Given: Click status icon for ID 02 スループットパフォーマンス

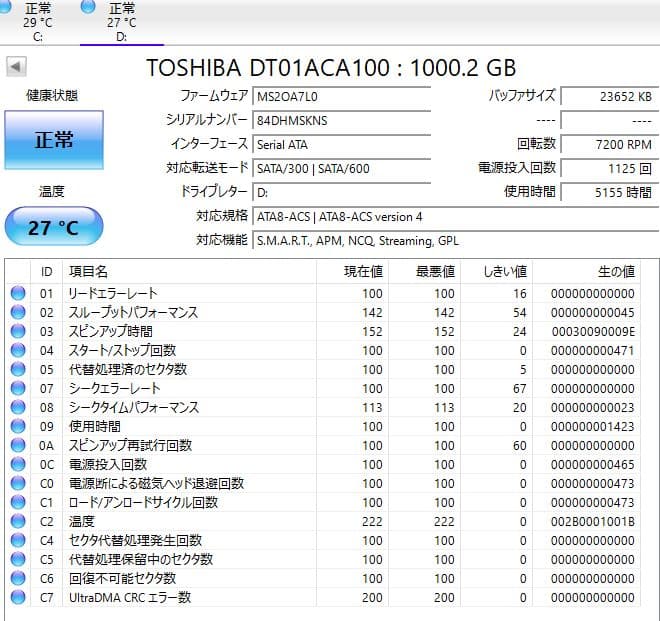Looking at the screenshot, I should (18, 312).
